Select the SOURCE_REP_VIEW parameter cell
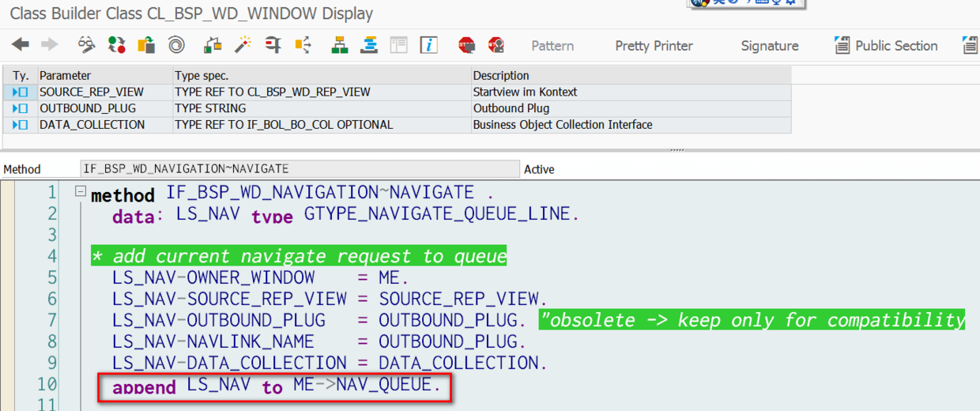Viewport: 980px width, 411px height. 105,92
